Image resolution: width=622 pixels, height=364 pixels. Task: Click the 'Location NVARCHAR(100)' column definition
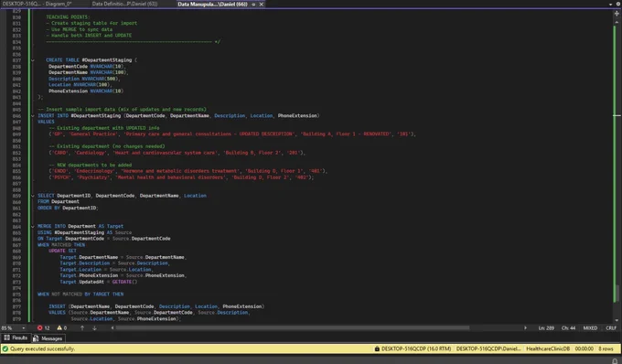80,85
